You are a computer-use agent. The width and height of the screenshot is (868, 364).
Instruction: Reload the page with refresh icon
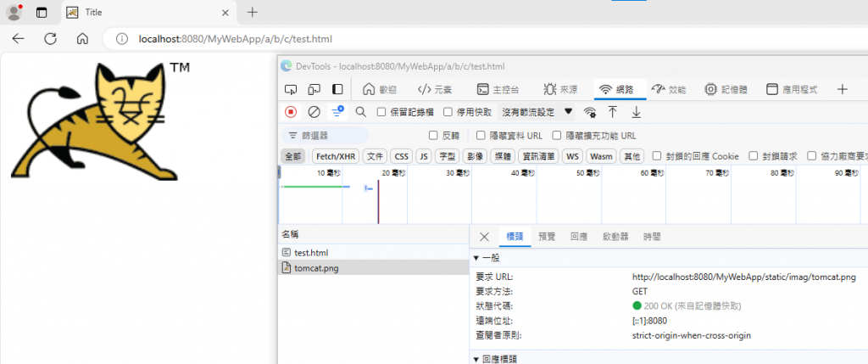[x=50, y=39]
